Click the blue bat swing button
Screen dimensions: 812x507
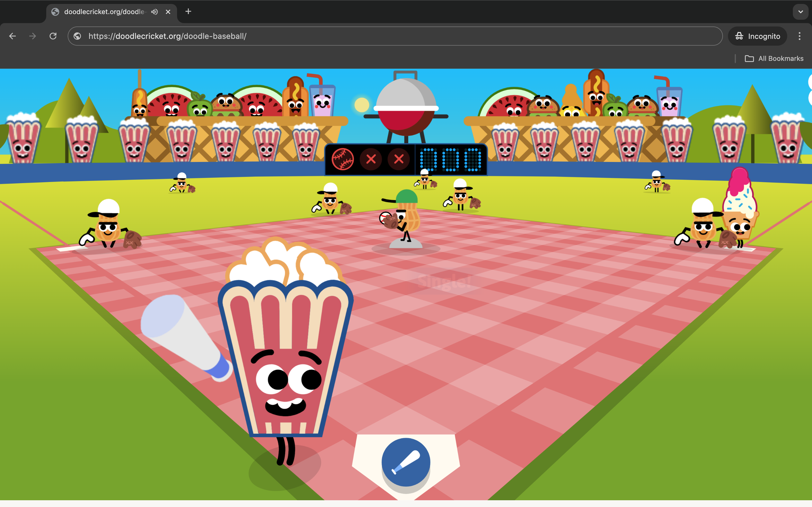coord(406,462)
